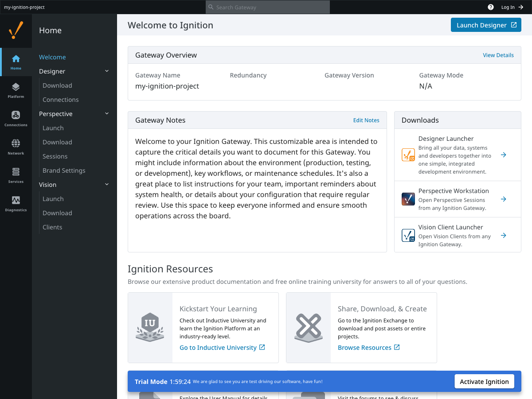The width and height of the screenshot is (532, 399).
Task: Collapse the Vision menu group
Action: tap(107, 184)
